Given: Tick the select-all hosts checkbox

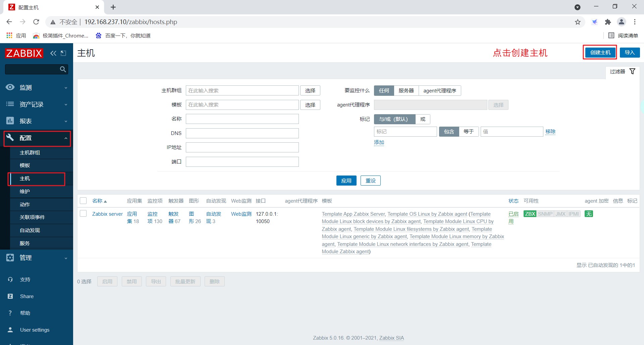Looking at the screenshot, I should [83, 201].
